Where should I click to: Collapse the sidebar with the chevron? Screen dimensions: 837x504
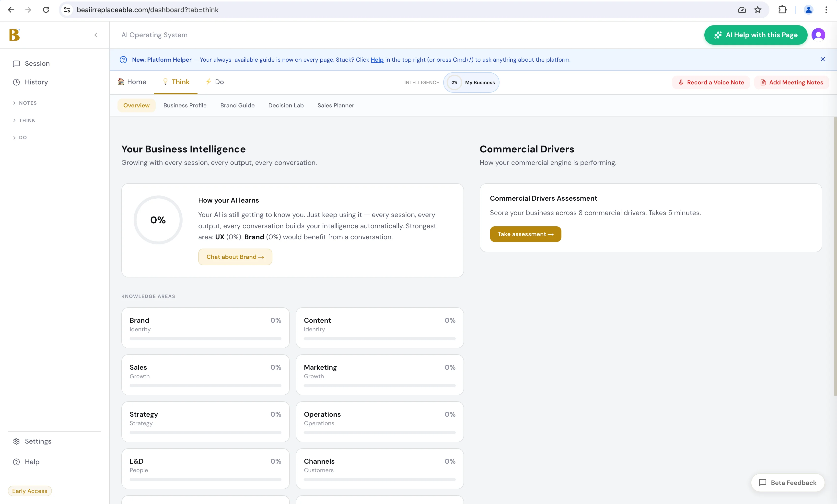95,35
